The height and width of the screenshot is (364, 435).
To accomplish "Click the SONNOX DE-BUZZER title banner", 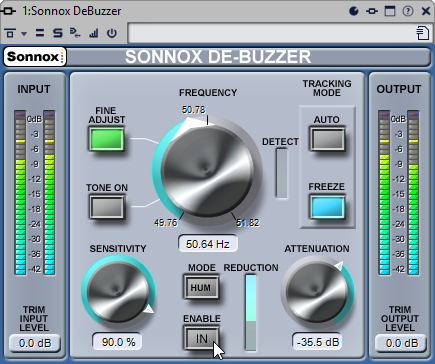I will tap(218, 57).
